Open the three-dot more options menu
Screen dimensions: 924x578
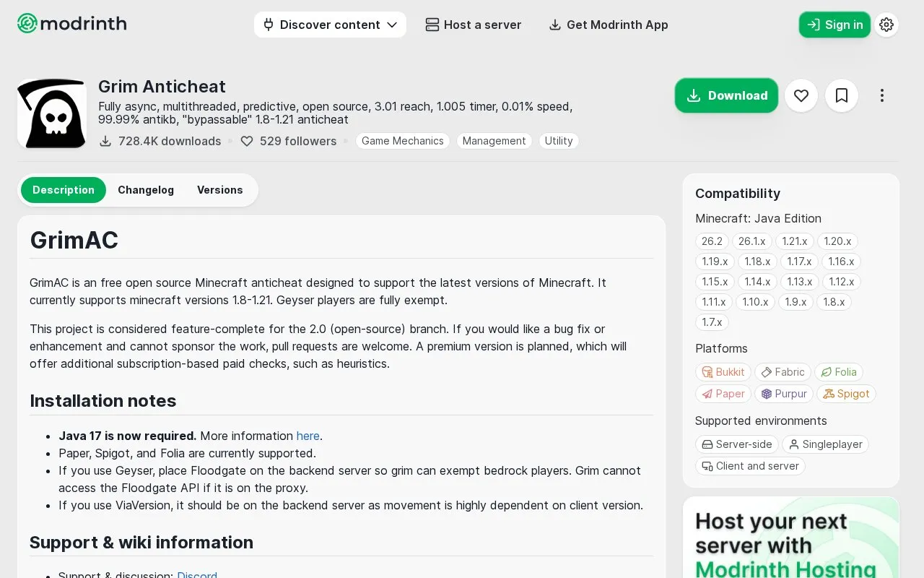(x=882, y=95)
